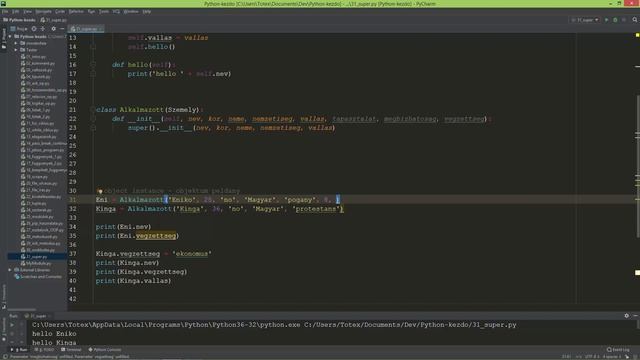Click the yellow warning marker on the editor error stripe

(637, 273)
